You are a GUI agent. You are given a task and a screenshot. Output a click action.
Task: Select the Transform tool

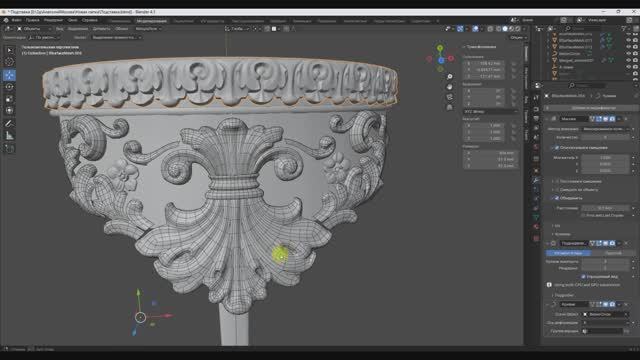(9, 111)
